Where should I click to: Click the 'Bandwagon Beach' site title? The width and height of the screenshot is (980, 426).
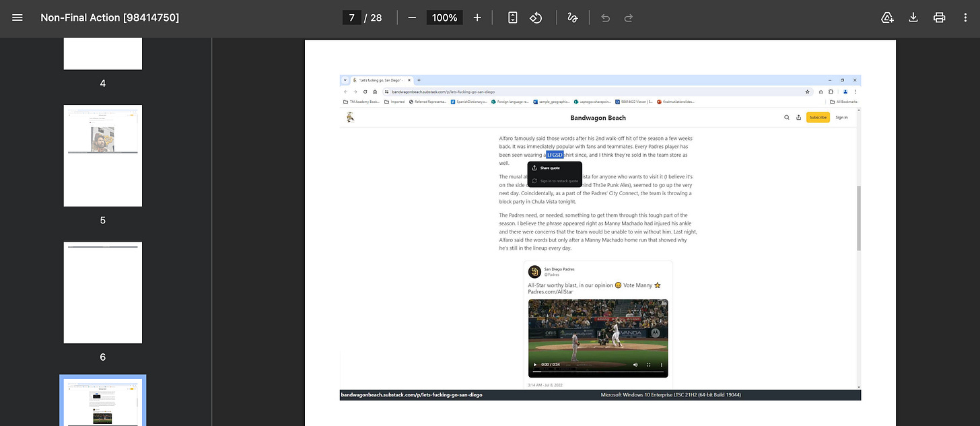(598, 118)
